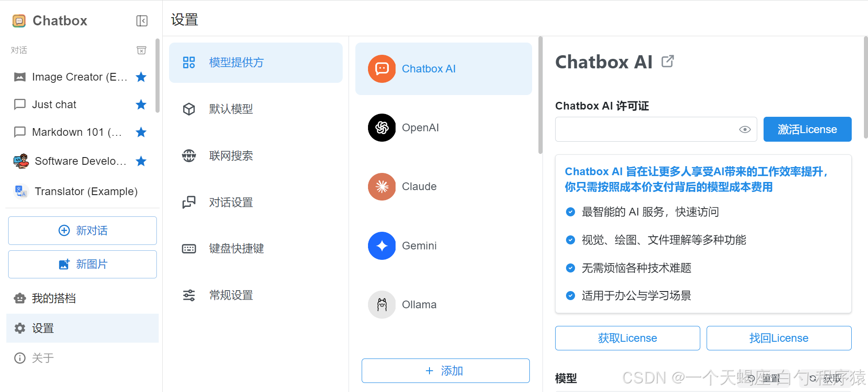Choose the Chatbox AI provider
Image resolution: width=868 pixels, height=392 pixels.
point(443,69)
